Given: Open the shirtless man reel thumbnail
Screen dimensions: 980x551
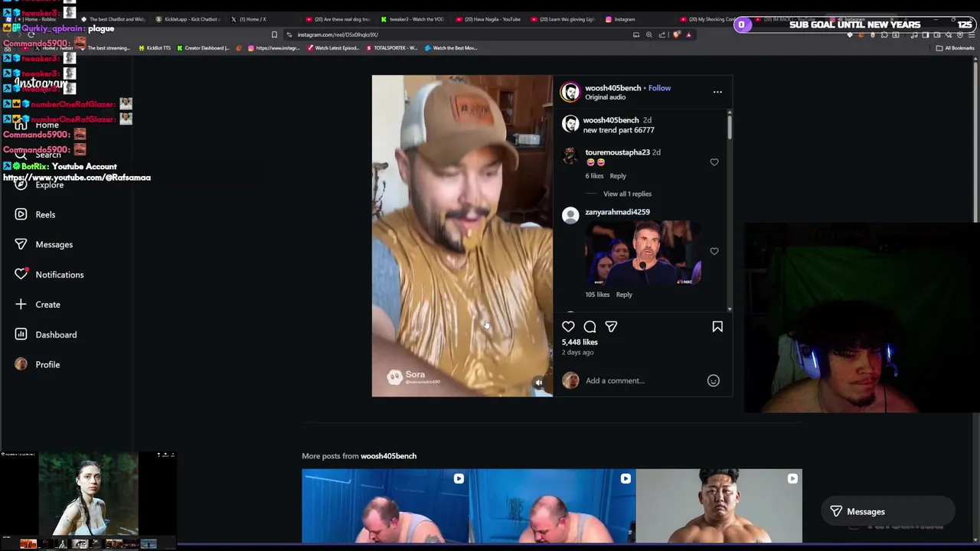Looking at the screenshot, I should [x=719, y=507].
